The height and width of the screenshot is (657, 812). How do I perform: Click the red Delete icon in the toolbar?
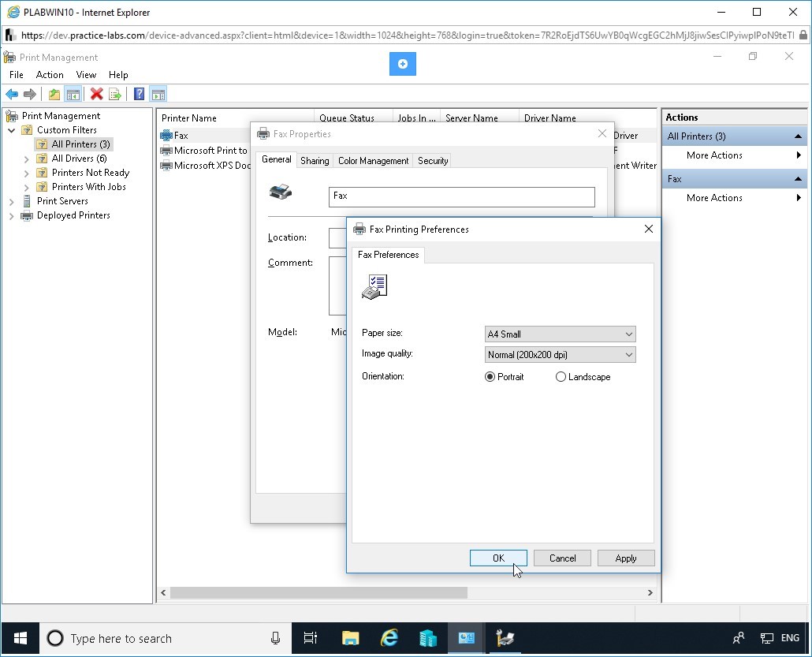96,95
